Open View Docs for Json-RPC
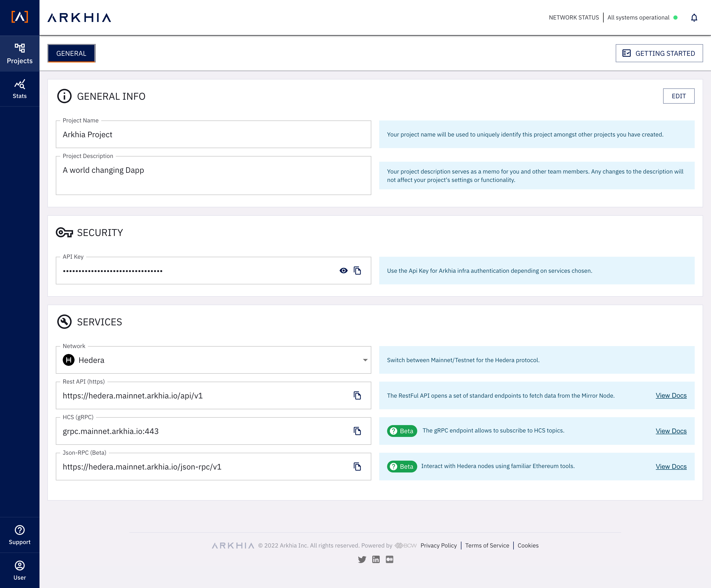Image resolution: width=711 pixels, height=588 pixels. pyautogui.click(x=671, y=467)
